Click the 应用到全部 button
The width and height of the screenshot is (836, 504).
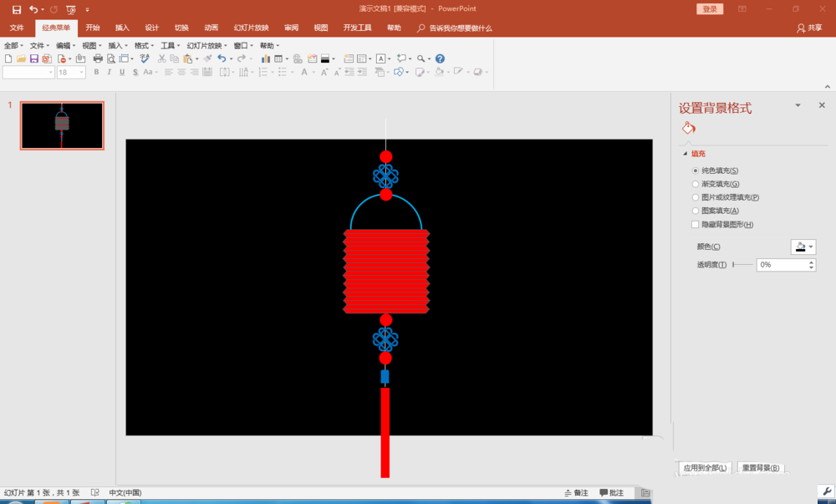(x=705, y=468)
